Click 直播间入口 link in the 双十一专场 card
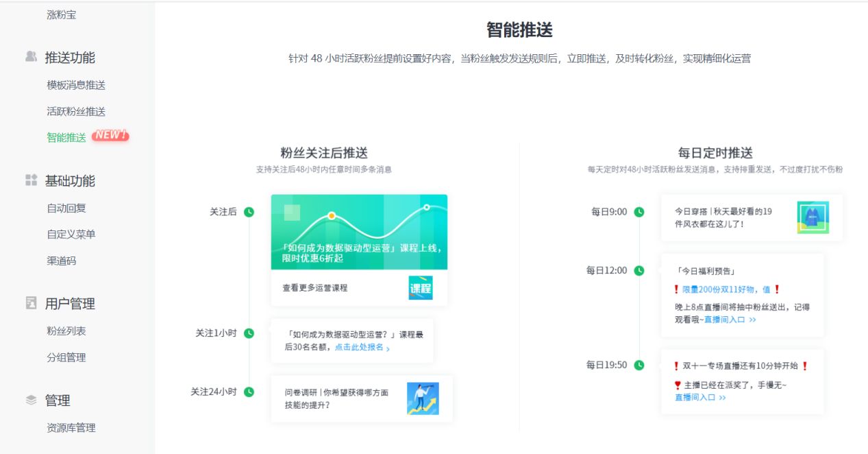The height and width of the screenshot is (454, 868). pyautogui.click(x=700, y=397)
